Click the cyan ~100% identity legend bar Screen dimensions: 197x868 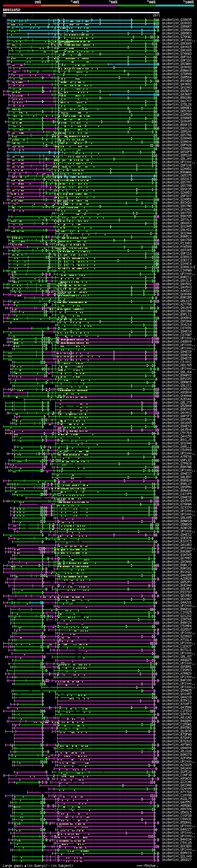pos(175,6)
